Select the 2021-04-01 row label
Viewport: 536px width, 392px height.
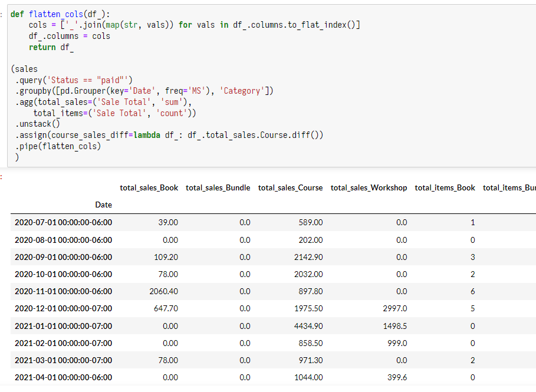63,377
